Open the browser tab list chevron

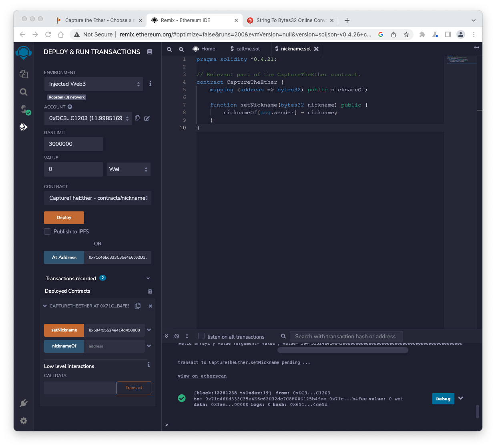pos(474,20)
